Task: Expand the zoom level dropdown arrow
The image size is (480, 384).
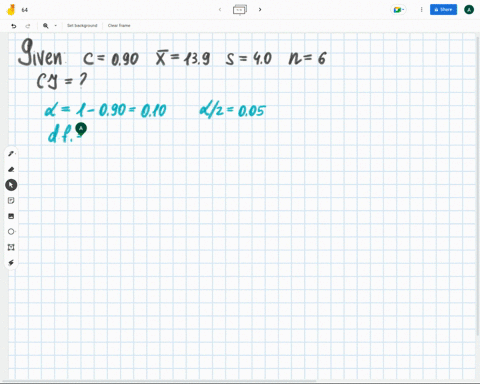Action: pos(56,26)
